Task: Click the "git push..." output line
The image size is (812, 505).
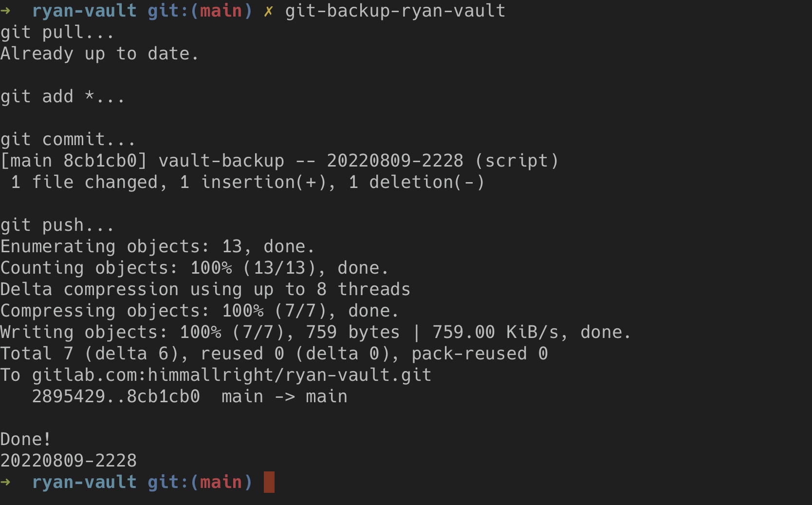Action: tap(57, 225)
